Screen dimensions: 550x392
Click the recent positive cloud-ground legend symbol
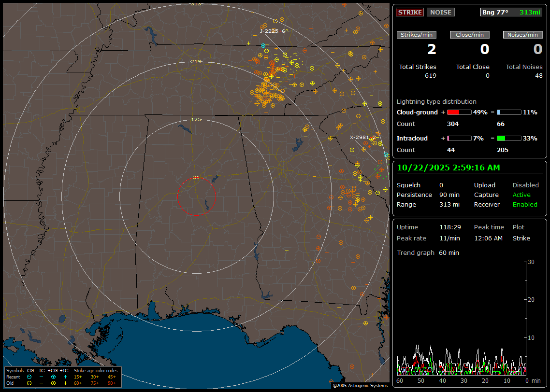[53, 377]
